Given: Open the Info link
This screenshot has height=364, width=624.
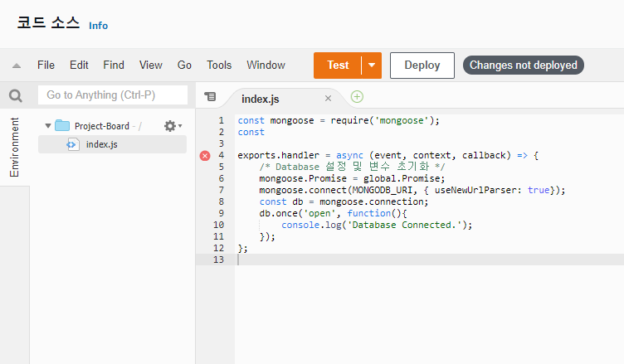Looking at the screenshot, I should click(98, 26).
